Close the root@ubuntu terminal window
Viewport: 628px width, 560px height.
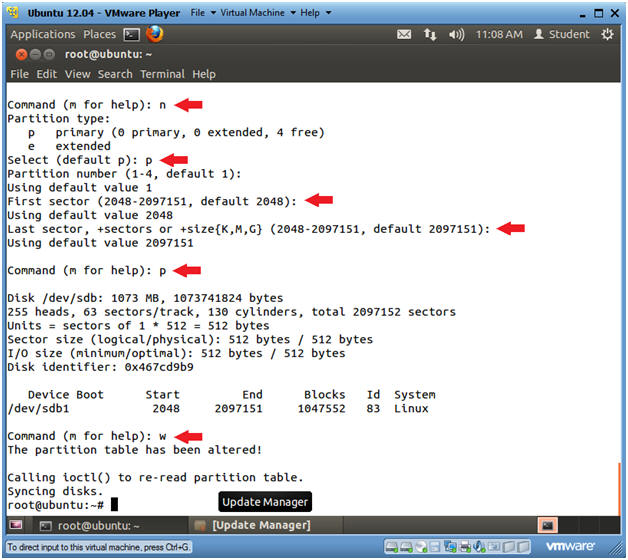point(21,54)
